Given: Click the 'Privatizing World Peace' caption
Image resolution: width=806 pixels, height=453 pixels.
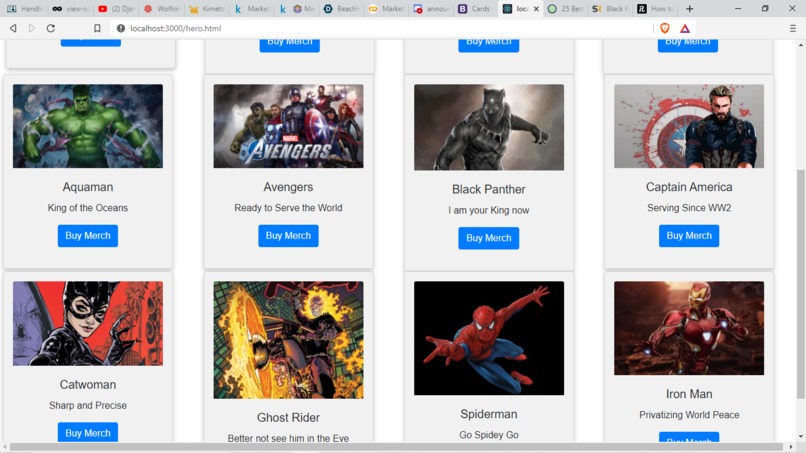Looking at the screenshot, I should coord(689,415).
